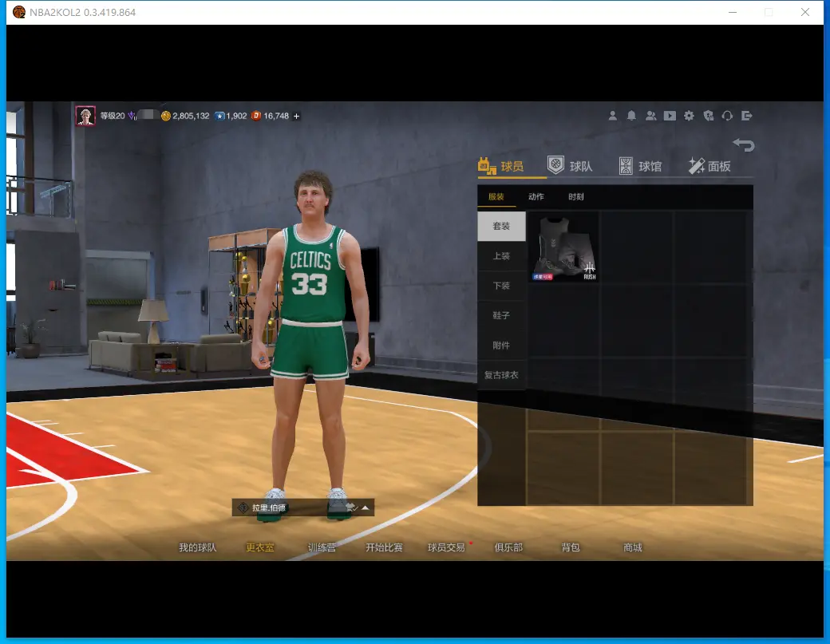Expand player selector with up arrow
830x644 pixels.
pyautogui.click(x=366, y=508)
